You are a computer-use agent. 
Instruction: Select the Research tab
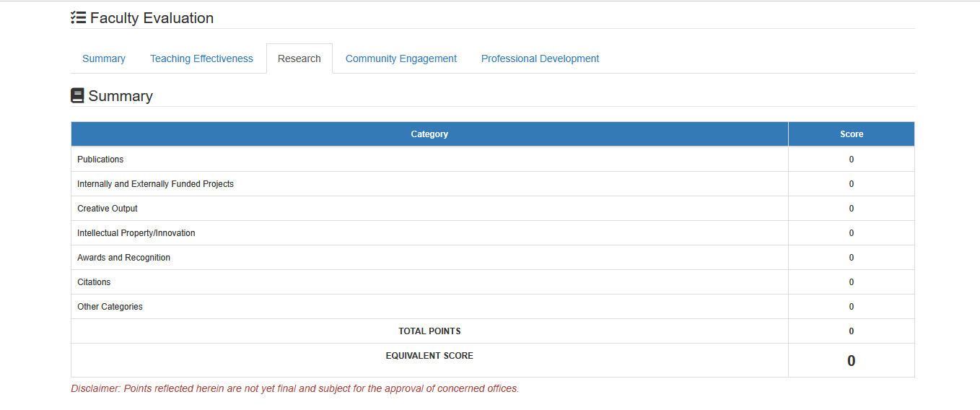299,58
